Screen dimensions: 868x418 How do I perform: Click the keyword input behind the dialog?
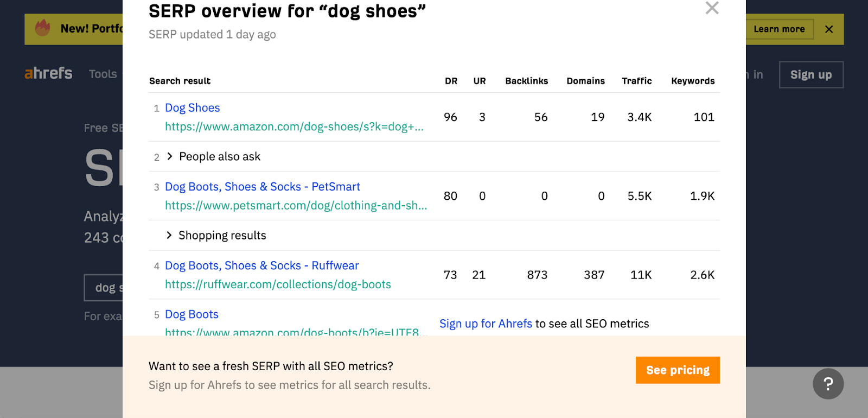[x=104, y=288]
